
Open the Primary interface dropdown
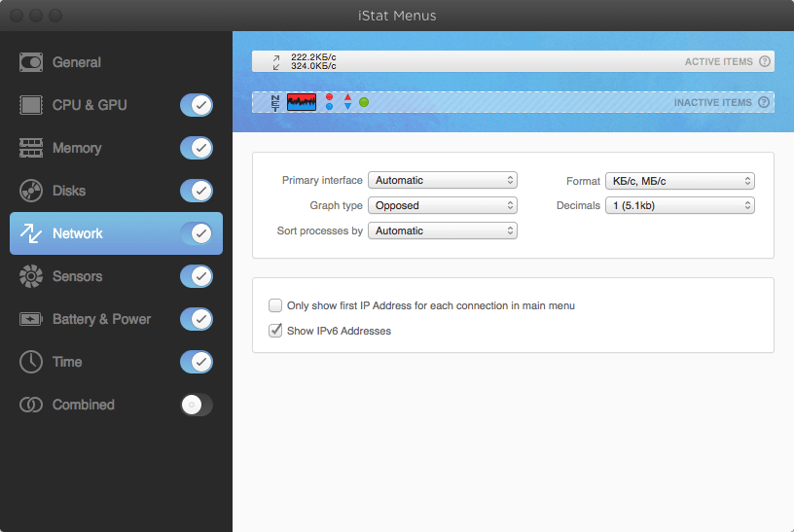coord(442,180)
